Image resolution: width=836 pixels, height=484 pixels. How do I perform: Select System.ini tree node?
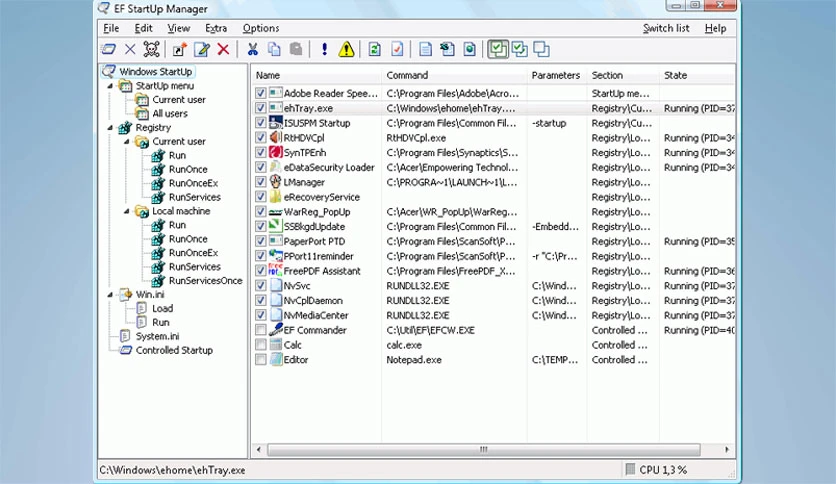(x=157, y=336)
